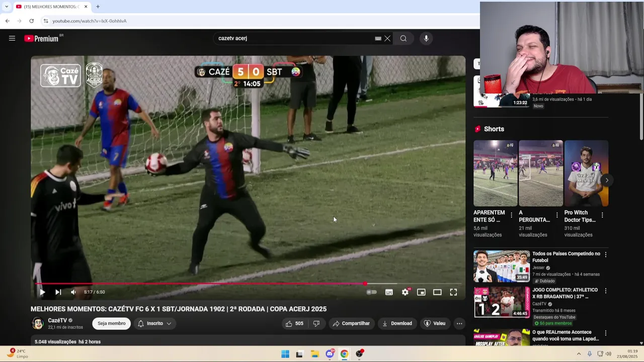644x362 pixels.
Task: Open player settings gear
Action: coord(405,292)
